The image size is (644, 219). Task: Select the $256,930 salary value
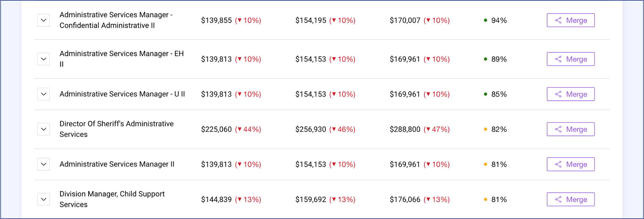click(311, 129)
